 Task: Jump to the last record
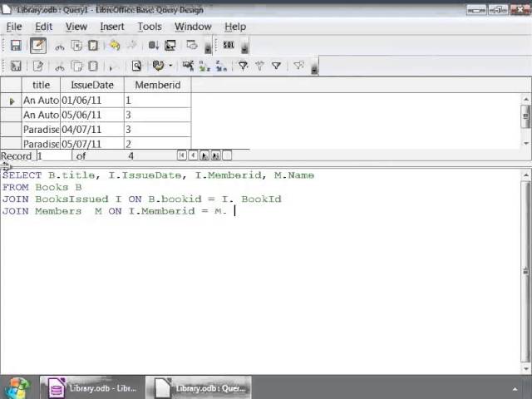tap(215, 155)
